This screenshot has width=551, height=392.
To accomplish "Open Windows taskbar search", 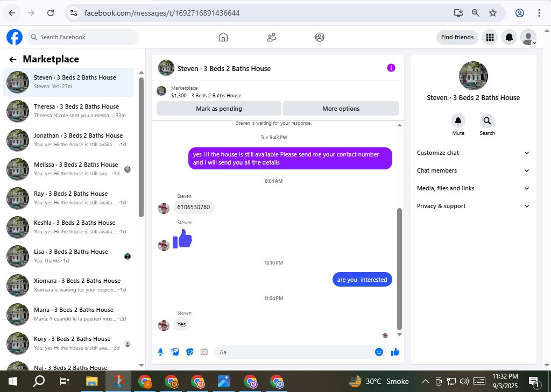I will [x=39, y=381].
